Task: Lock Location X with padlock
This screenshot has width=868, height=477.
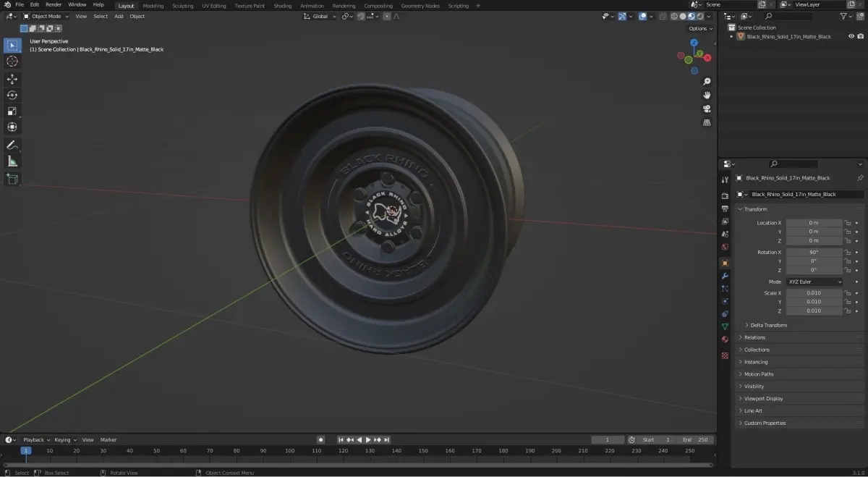Action: click(847, 223)
